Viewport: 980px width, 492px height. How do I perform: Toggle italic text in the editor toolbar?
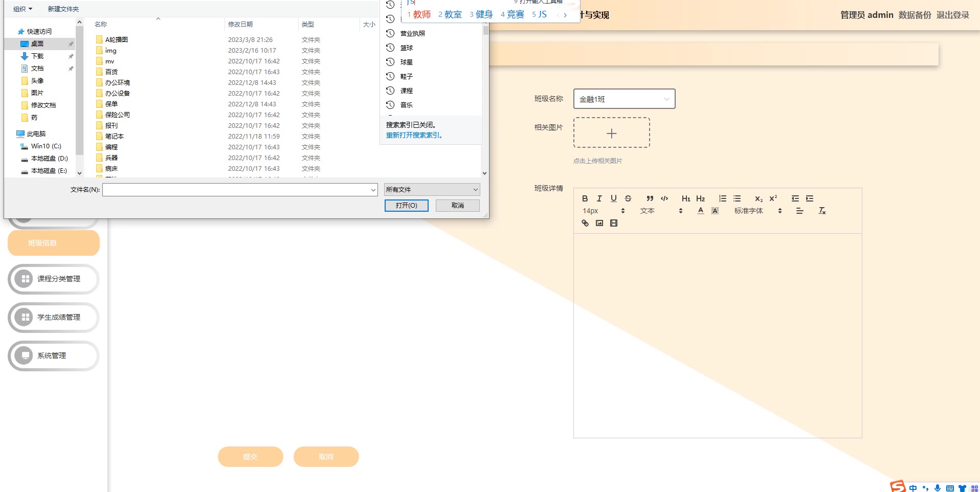[x=599, y=198]
